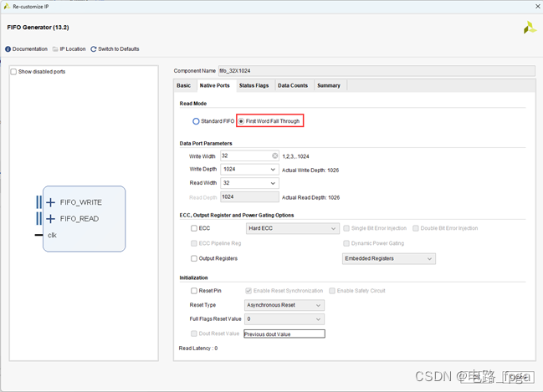Viewport: 543px width, 392px height.
Task: Select the First Word Fall Through radio button
Action: coord(241,121)
